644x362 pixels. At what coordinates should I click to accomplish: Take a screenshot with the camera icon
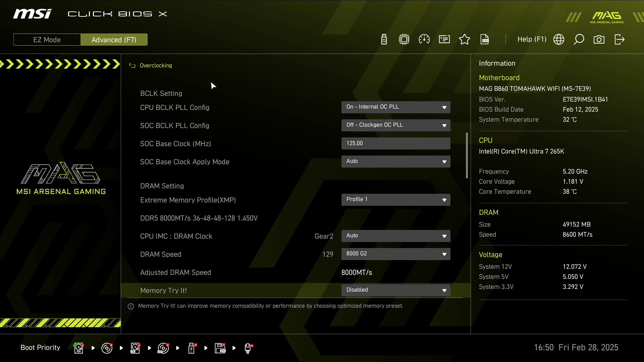coord(599,40)
